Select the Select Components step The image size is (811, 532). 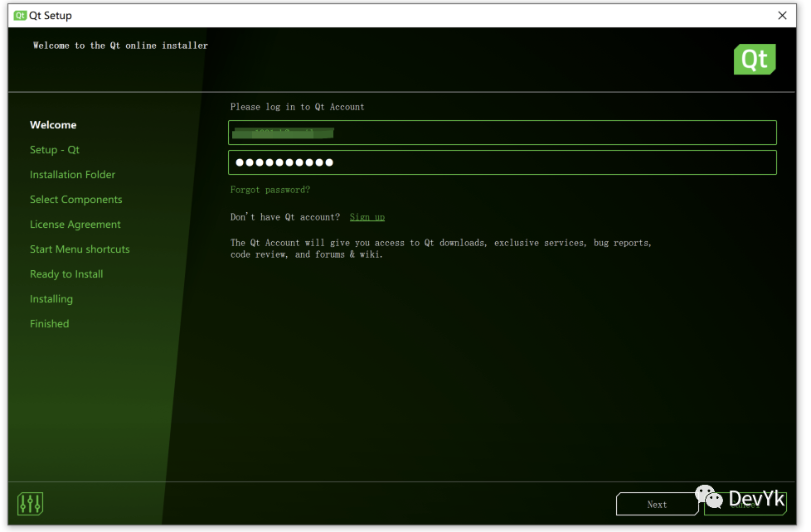[x=76, y=199]
